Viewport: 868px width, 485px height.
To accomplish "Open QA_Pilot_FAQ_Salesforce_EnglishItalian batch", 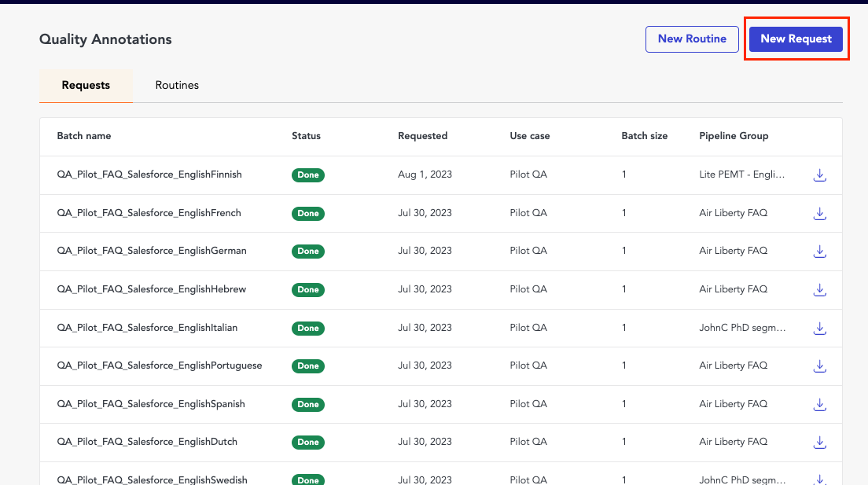I will click(x=147, y=327).
